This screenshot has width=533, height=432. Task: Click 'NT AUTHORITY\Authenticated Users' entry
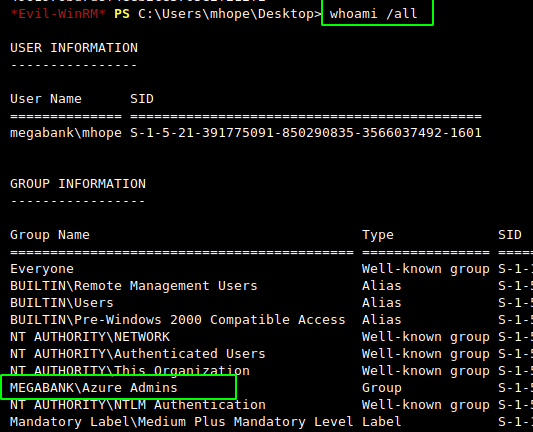[x=138, y=354]
